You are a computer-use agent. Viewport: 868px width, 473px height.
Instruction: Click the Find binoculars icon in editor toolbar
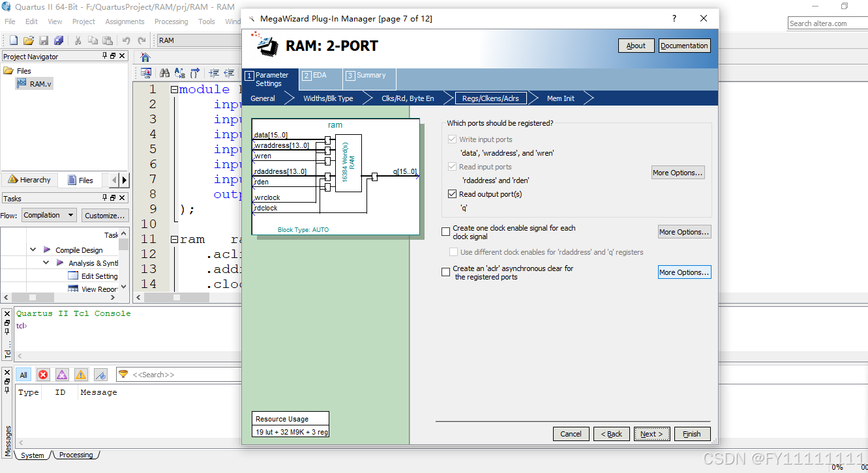coord(164,73)
